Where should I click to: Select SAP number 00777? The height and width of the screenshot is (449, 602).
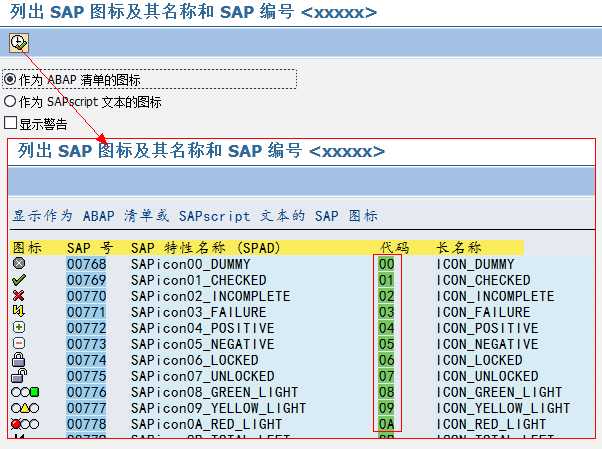coord(86,408)
